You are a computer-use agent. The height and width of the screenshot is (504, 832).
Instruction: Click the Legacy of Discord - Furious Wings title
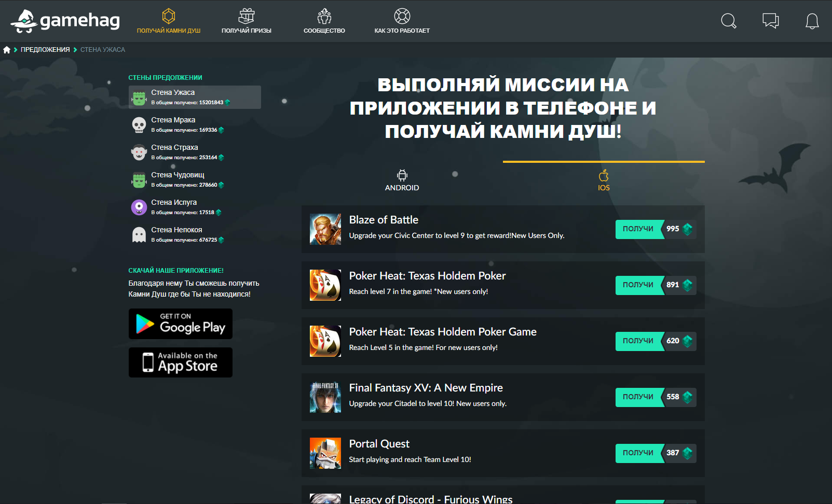(431, 499)
